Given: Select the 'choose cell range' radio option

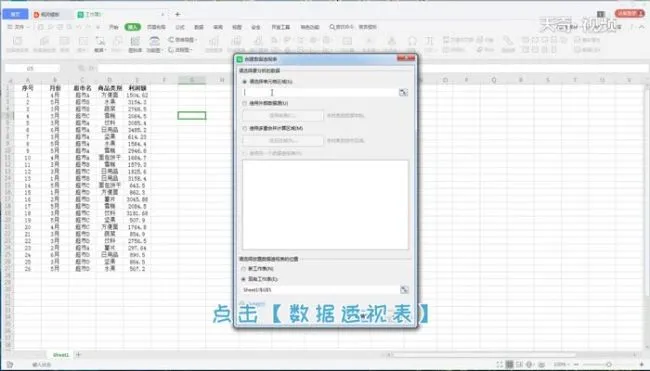Looking at the screenshot, I should coord(245,82).
